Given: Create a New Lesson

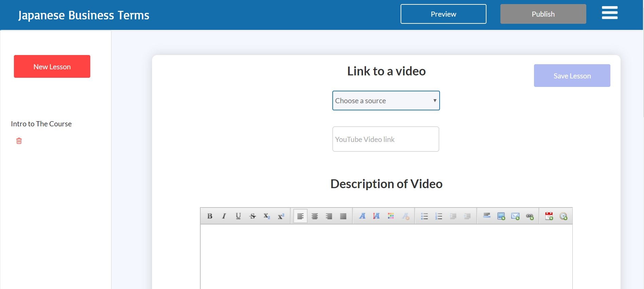Looking at the screenshot, I should point(52,67).
